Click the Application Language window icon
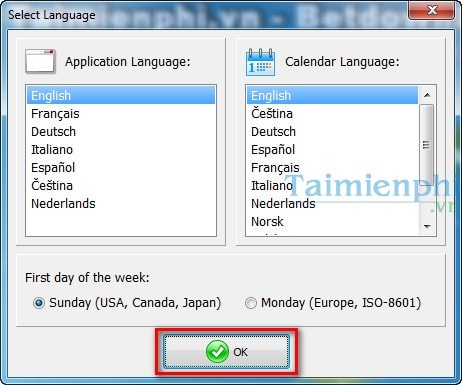Screen dimensions: 462x385 (x=40, y=61)
